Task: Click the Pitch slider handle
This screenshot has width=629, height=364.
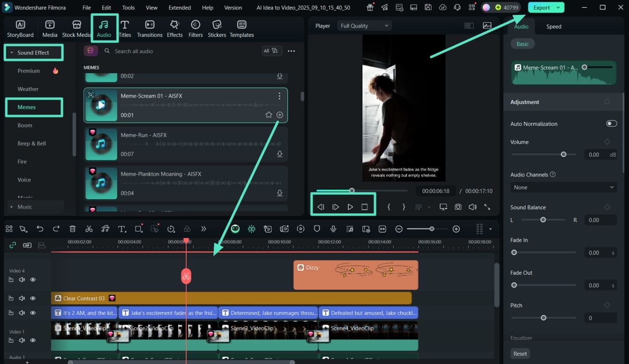Action: [x=543, y=318]
